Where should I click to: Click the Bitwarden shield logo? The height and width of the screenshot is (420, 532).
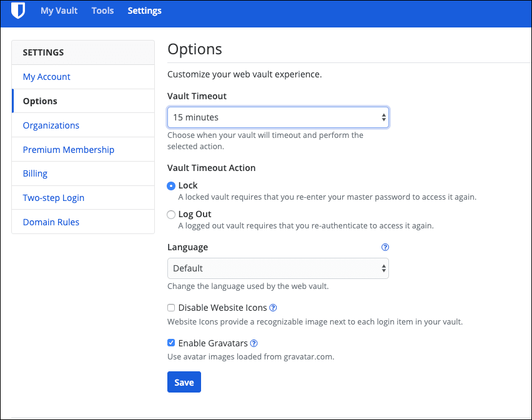click(18, 10)
